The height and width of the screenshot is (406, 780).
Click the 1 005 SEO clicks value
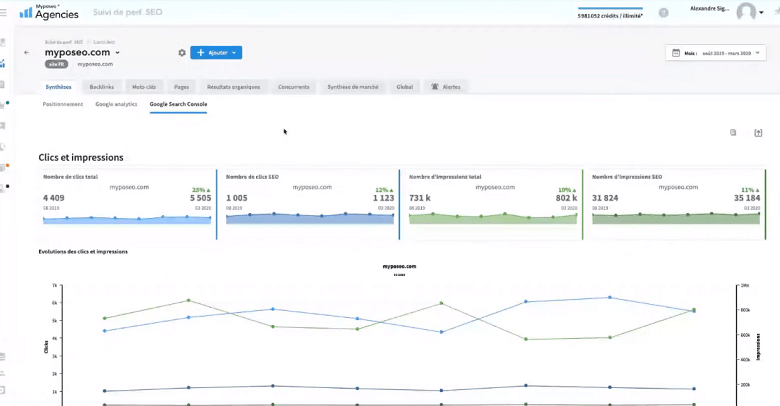[x=237, y=198]
